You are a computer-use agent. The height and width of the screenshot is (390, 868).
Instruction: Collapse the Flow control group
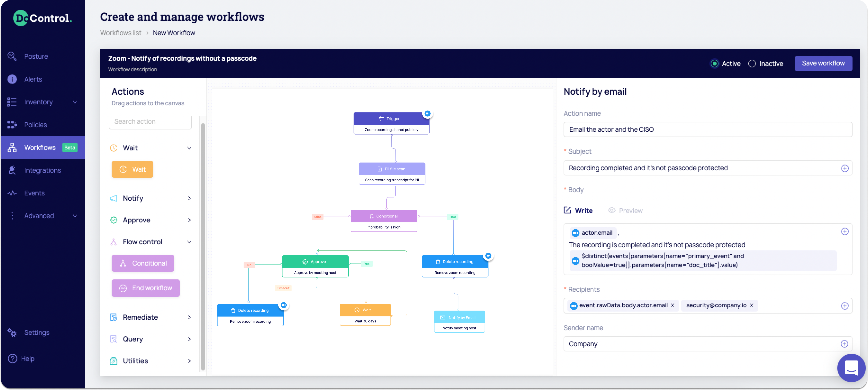tap(189, 242)
